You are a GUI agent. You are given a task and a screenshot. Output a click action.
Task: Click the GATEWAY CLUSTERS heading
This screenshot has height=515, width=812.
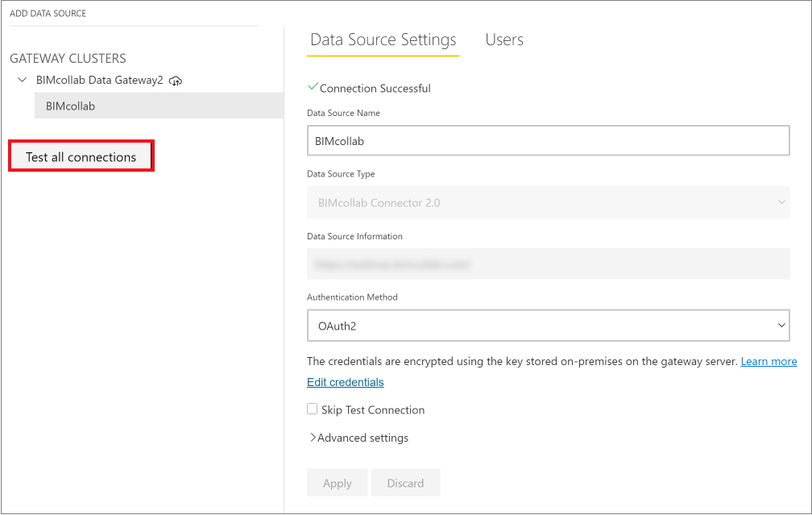pyautogui.click(x=68, y=59)
